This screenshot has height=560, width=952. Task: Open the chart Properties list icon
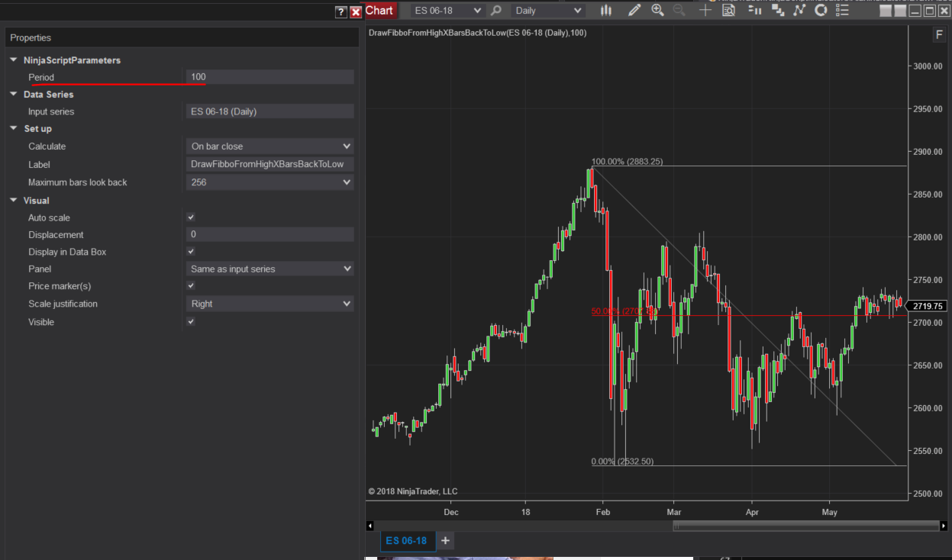click(x=842, y=11)
